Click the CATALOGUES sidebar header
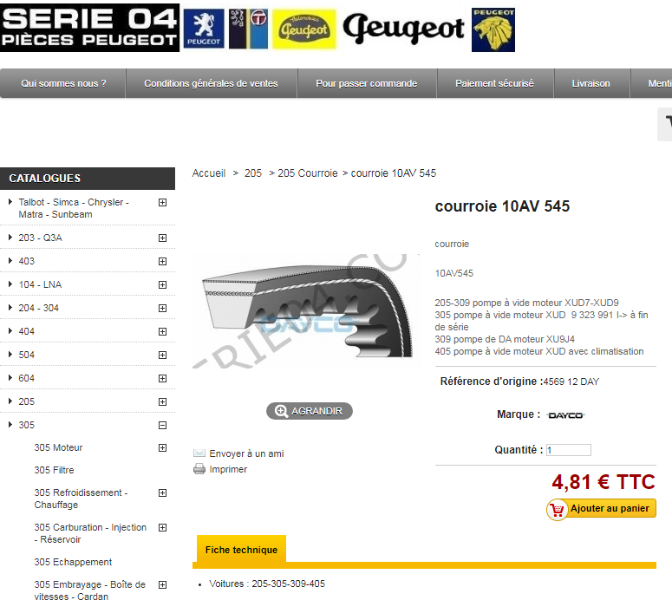The height and width of the screenshot is (600, 672). point(87,178)
